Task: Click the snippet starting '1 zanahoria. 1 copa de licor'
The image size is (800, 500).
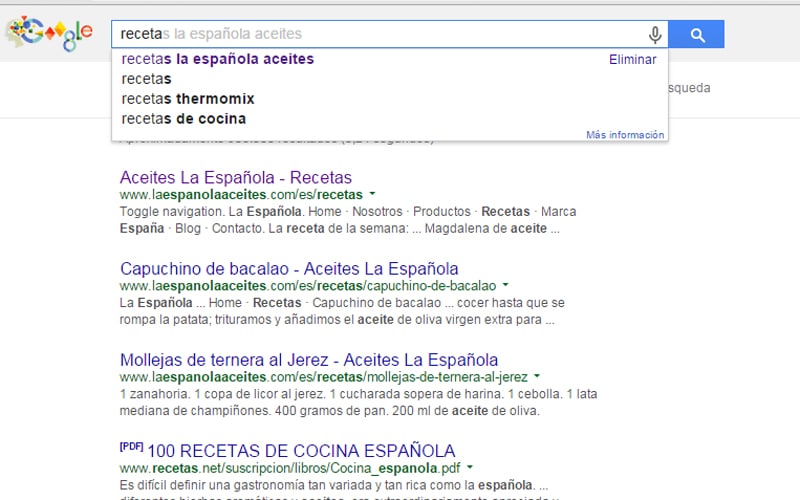Action: pyautogui.click(x=359, y=403)
